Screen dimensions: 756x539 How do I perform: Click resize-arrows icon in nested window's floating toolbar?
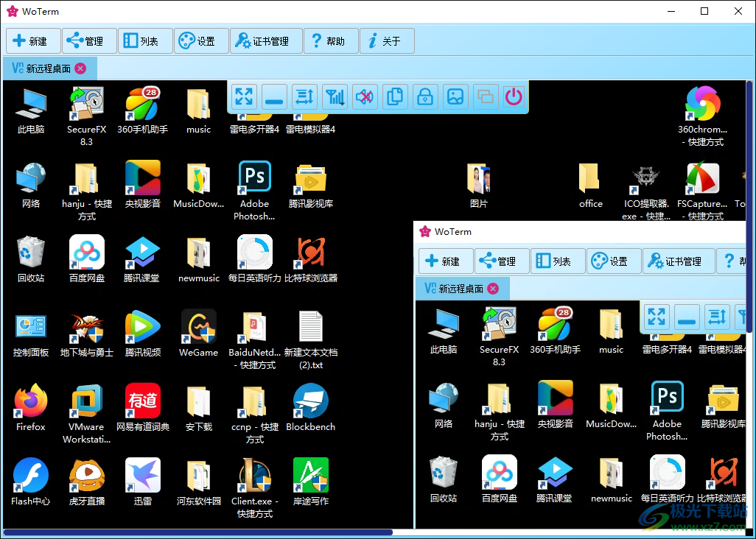pyautogui.click(x=718, y=317)
